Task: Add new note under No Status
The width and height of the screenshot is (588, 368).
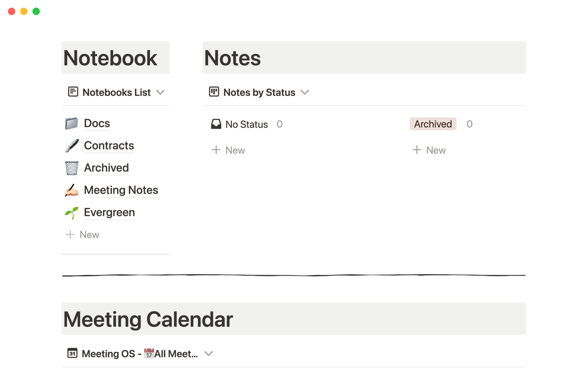Action: [x=228, y=150]
